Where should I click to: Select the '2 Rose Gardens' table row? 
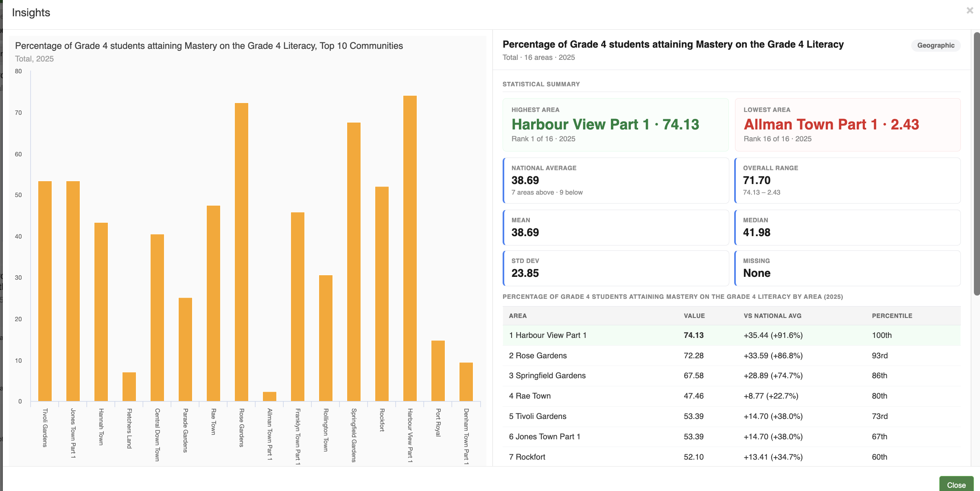732,355
